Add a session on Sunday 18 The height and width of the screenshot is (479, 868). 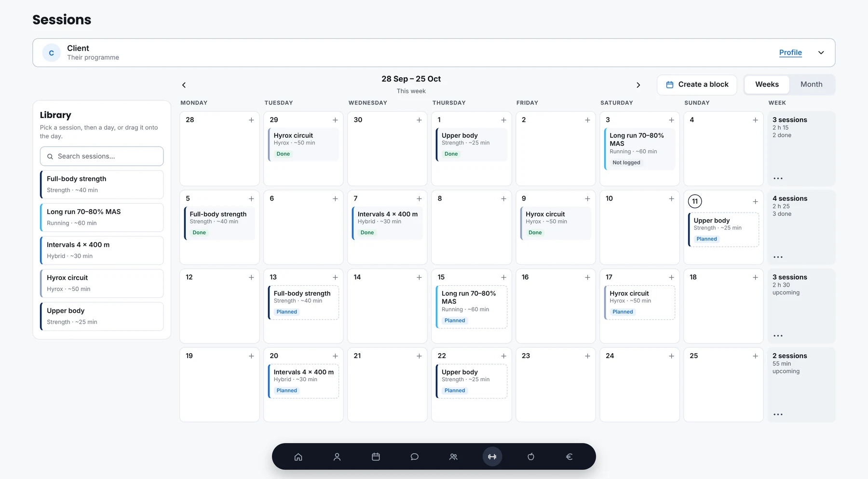tap(755, 278)
